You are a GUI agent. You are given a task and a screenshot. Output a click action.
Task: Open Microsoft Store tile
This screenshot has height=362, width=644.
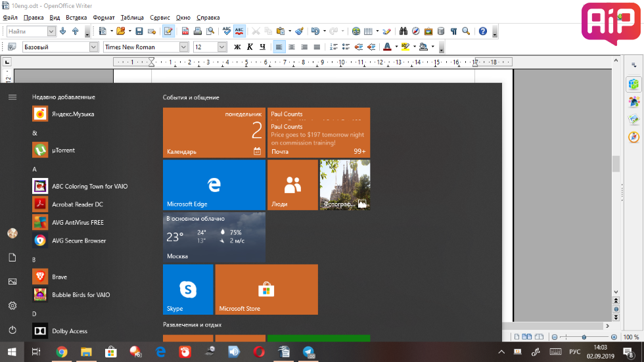pyautogui.click(x=266, y=289)
